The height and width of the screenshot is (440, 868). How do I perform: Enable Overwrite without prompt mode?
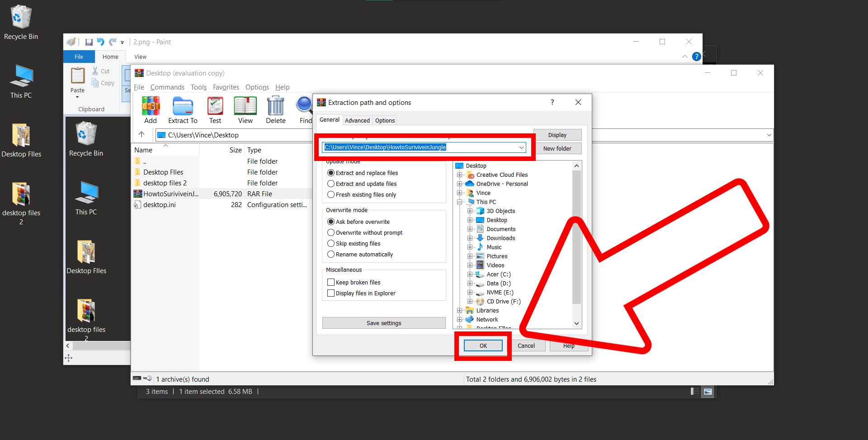[330, 232]
